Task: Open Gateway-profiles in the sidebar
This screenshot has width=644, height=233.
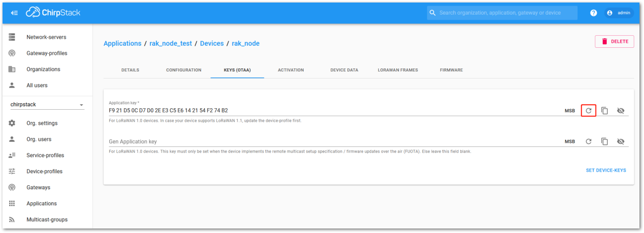Action: click(x=48, y=53)
